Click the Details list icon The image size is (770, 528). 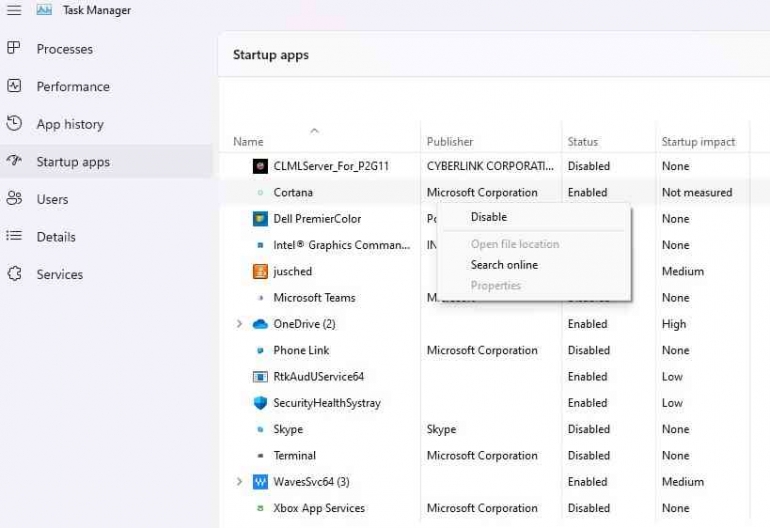pos(14,236)
